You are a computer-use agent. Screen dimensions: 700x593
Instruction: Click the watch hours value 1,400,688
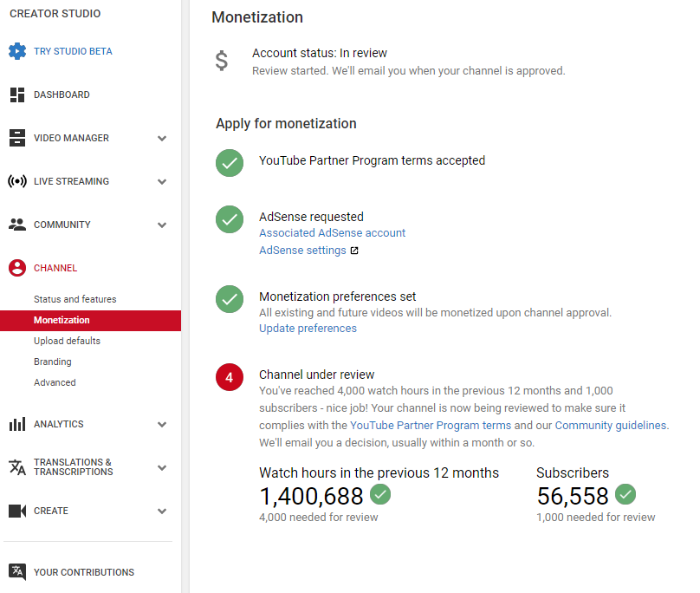[312, 497]
